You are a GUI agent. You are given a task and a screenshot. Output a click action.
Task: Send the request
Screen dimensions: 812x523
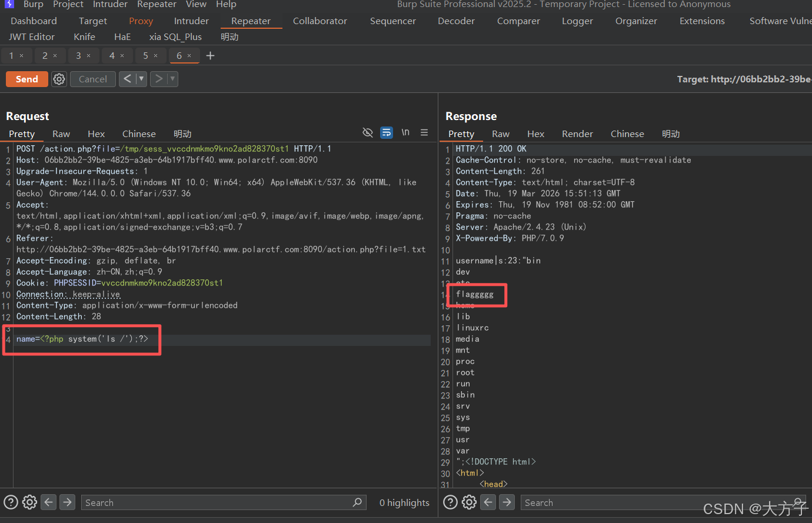coord(27,79)
